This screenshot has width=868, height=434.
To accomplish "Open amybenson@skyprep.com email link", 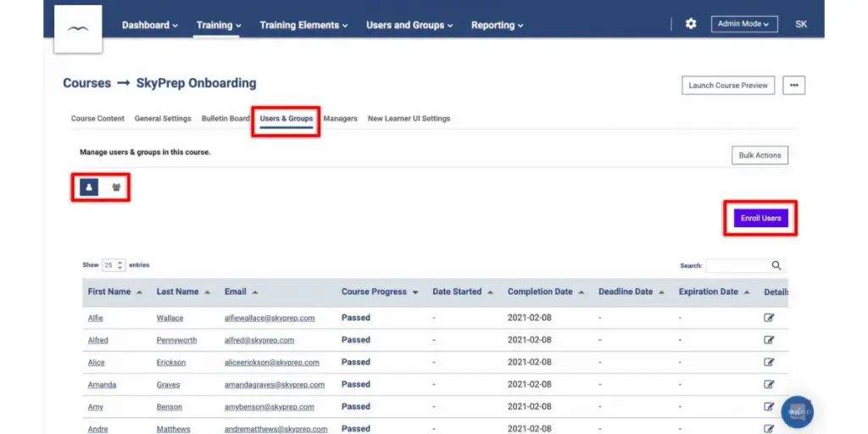I will click(269, 407).
